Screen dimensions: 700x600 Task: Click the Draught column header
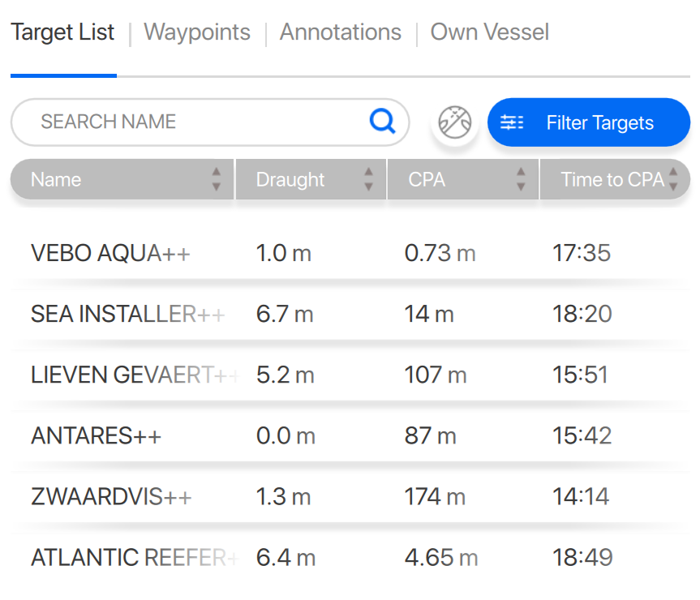coord(290,179)
